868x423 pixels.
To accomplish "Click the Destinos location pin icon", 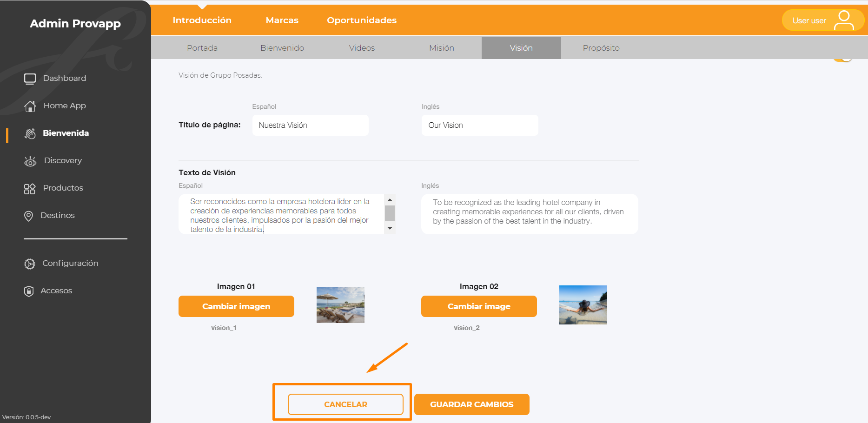I will point(28,216).
